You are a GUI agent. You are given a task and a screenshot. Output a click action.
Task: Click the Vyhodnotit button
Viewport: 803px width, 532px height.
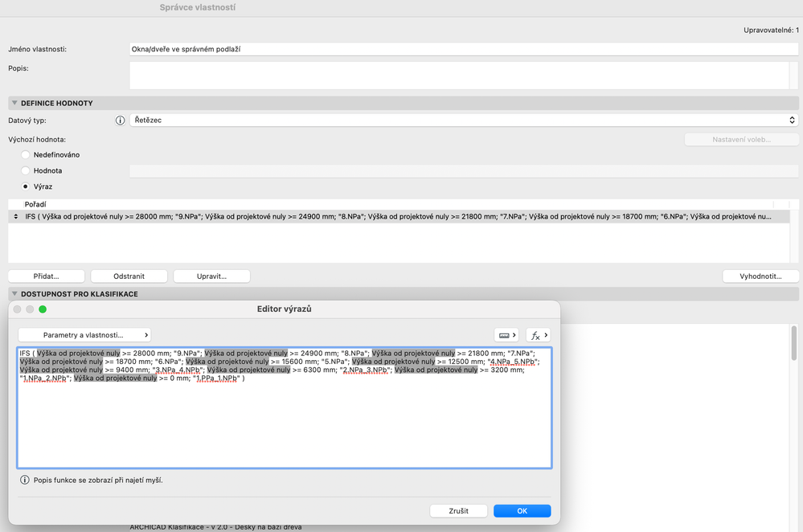tap(760, 276)
